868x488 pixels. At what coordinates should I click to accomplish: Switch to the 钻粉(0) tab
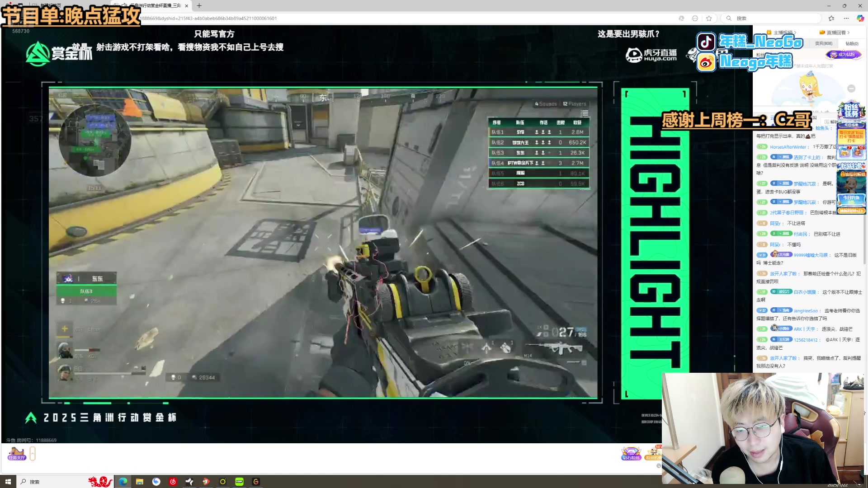click(852, 44)
